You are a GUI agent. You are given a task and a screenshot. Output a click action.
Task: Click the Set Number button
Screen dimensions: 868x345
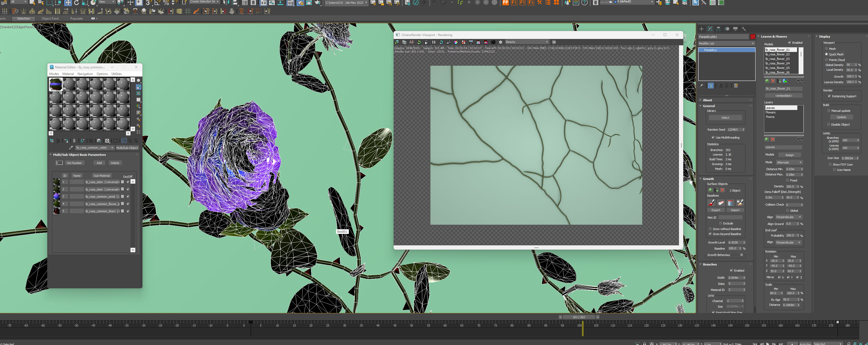click(74, 163)
